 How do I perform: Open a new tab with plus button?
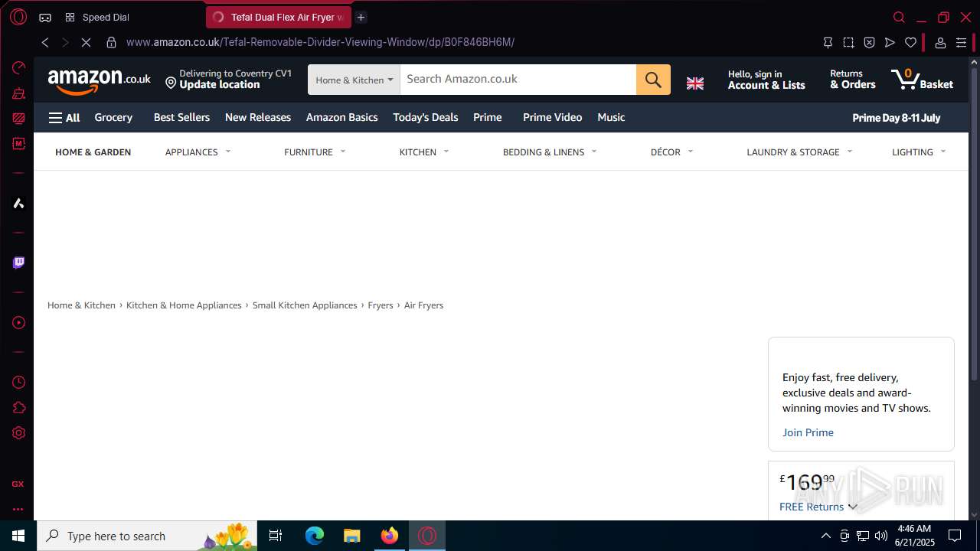tap(361, 17)
